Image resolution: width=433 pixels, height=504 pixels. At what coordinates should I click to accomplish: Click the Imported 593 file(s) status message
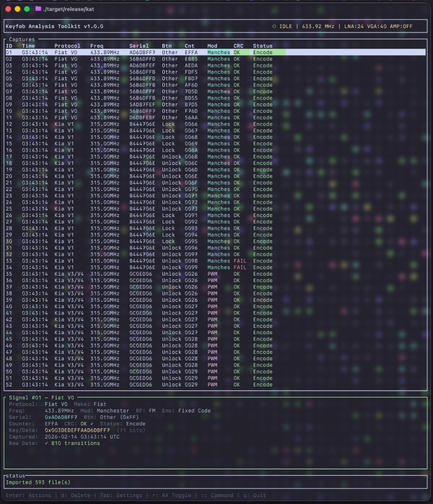[x=38, y=482]
